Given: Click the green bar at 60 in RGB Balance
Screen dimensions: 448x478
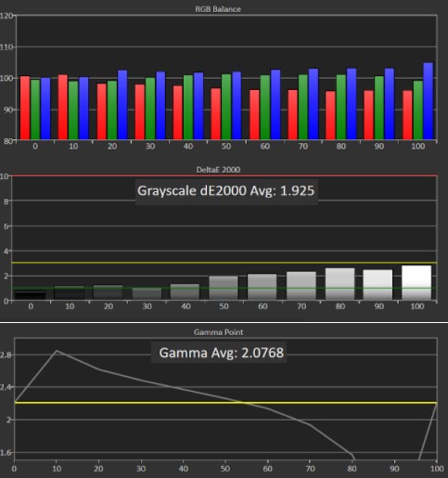Looking at the screenshot, I should point(265,108).
